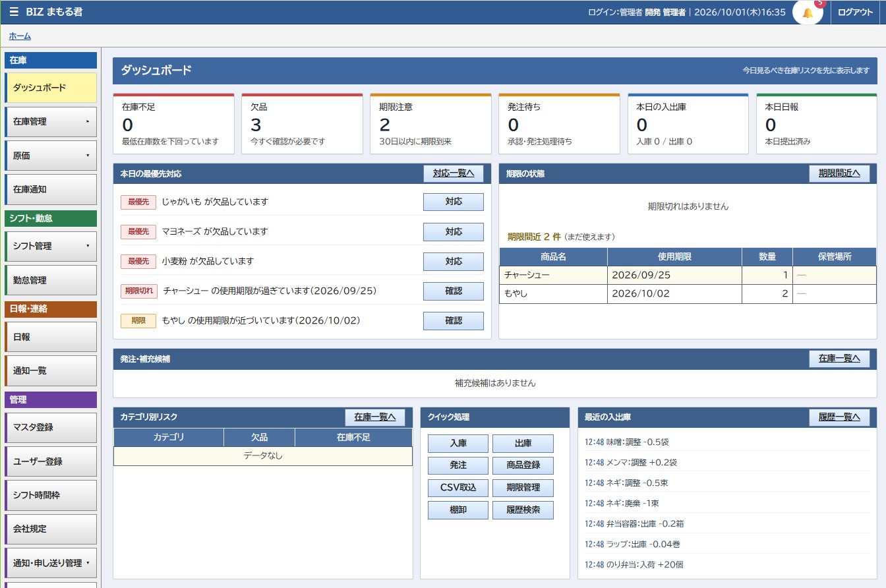Click the 期限管理 quick action button
This screenshot has width=886, height=588.
point(523,488)
